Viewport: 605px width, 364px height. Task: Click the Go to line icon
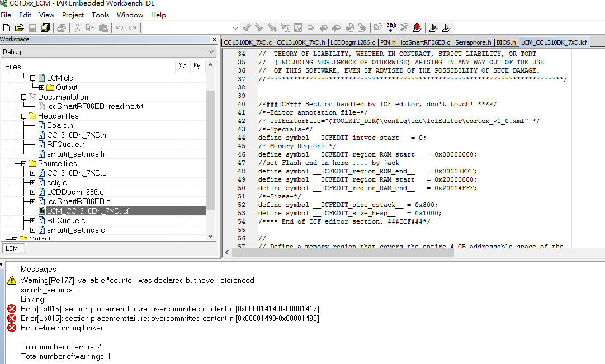point(298,28)
